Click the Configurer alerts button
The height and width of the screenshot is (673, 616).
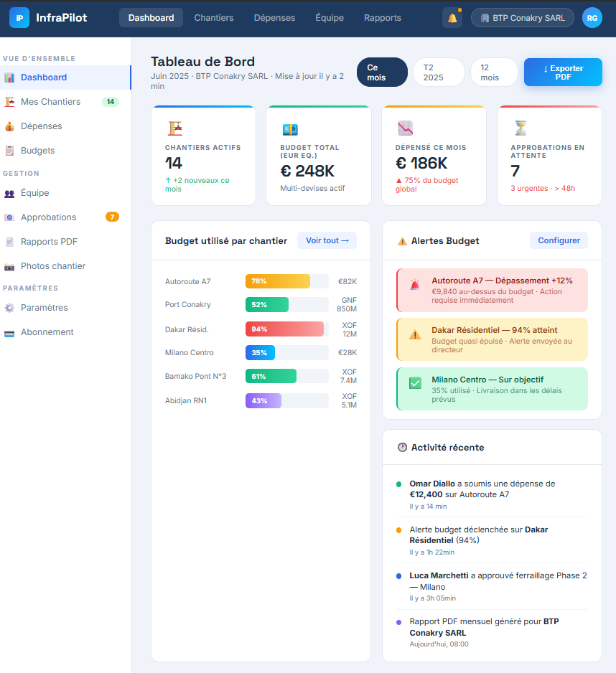559,240
